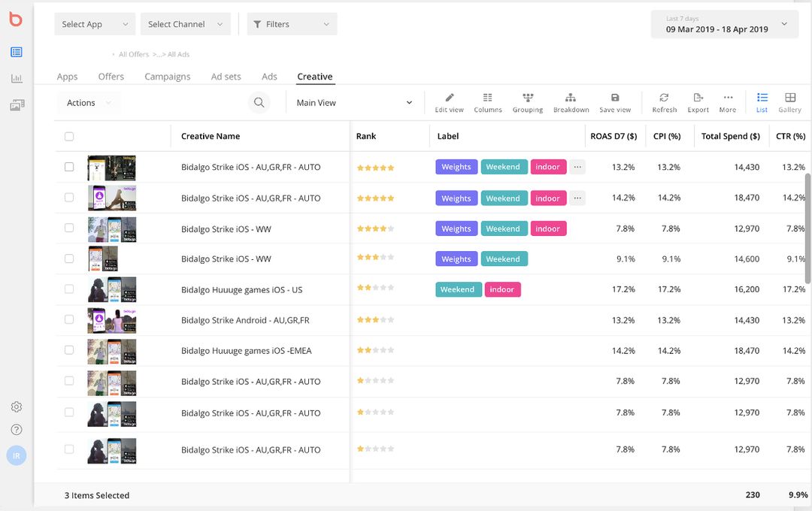Click Edit view pencil icon
The image size is (812, 511).
(x=449, y=102)
